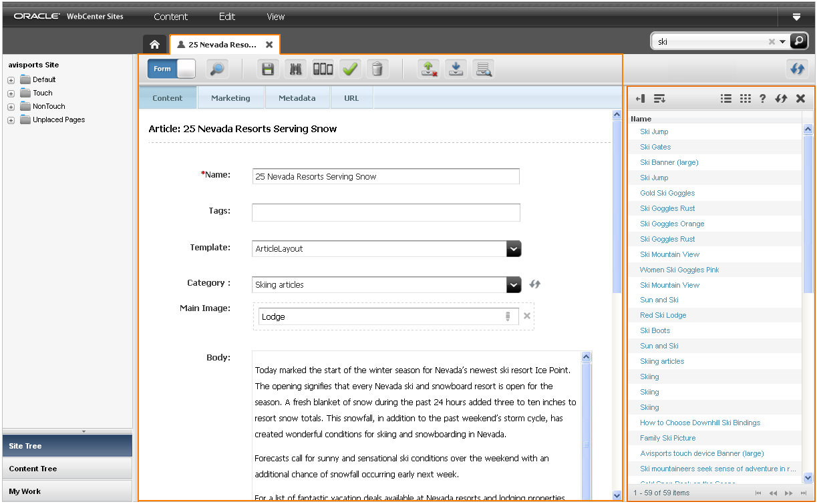Screen dimensions: 817x504
Task: Click the trash Delete icon
Action: point(377,69)
